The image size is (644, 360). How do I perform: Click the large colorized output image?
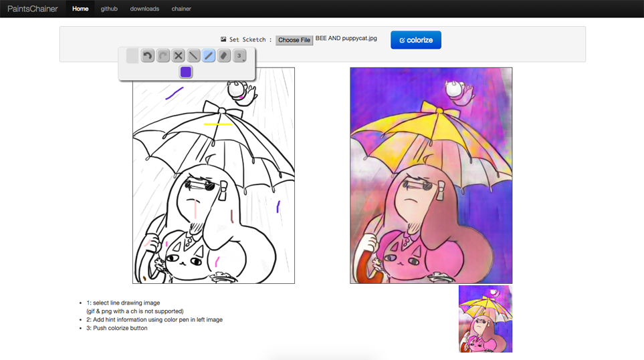[x=431, y=176]
